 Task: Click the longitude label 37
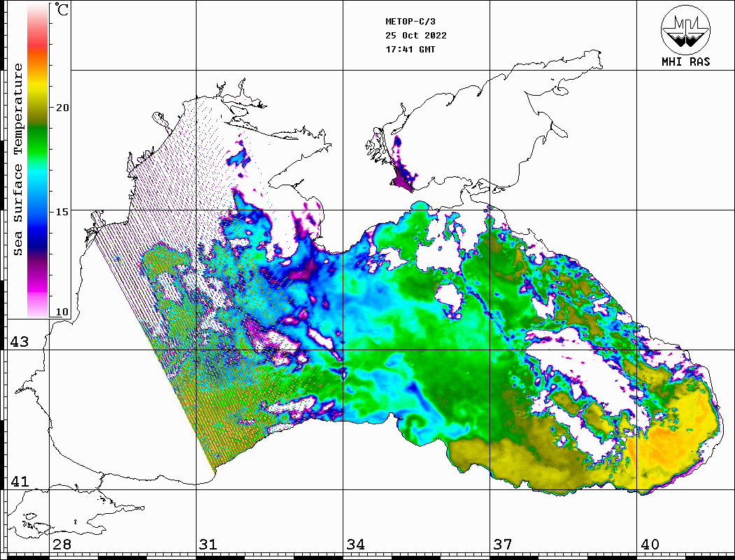pyautogui.click(x=503, y=545)
